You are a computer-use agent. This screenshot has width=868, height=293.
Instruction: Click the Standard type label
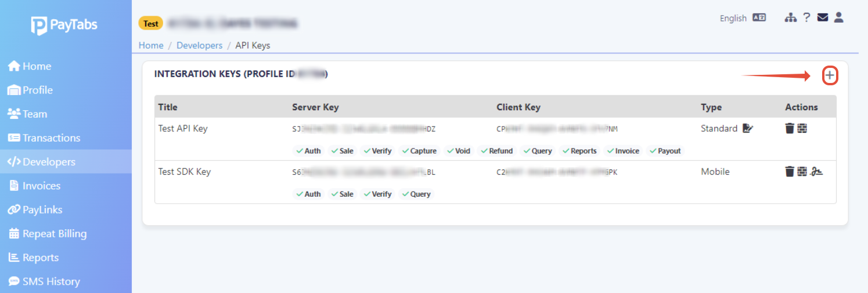(719, 128)
